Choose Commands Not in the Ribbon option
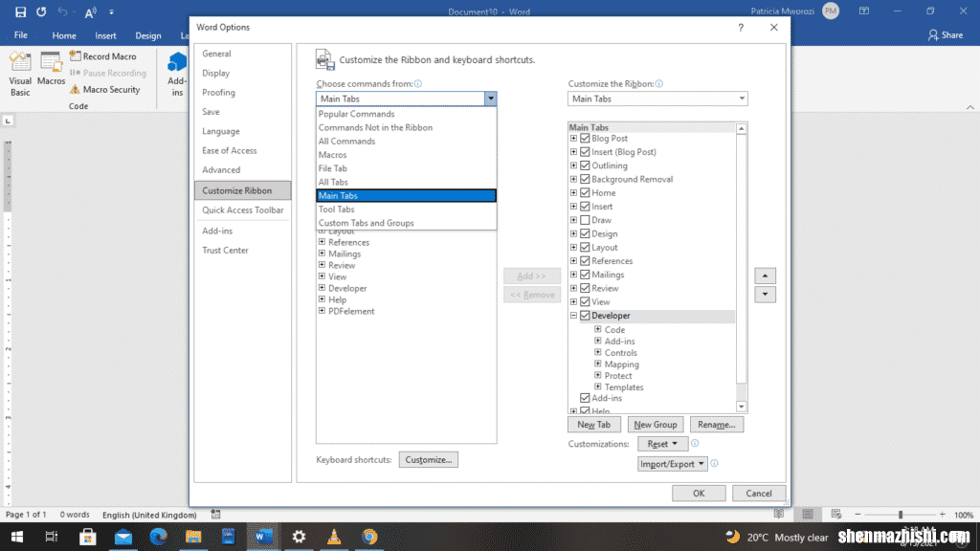Viewport: 980px width, 551px height. [406, 127]
